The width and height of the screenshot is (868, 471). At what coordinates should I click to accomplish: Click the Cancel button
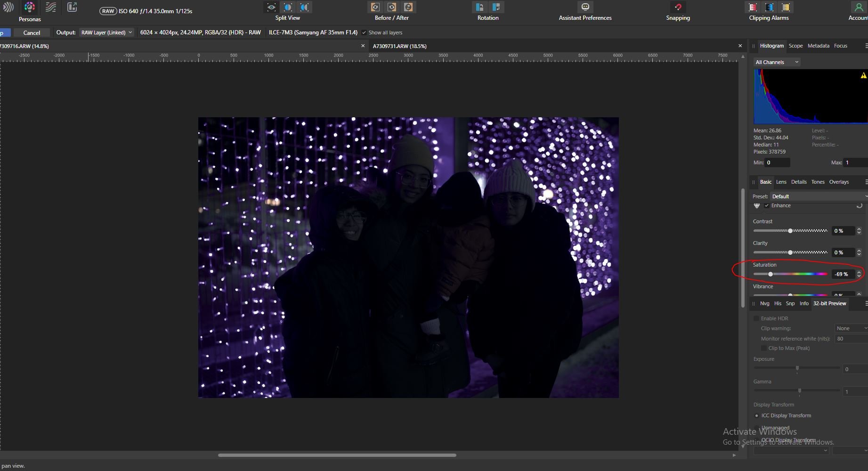(32, 32)
